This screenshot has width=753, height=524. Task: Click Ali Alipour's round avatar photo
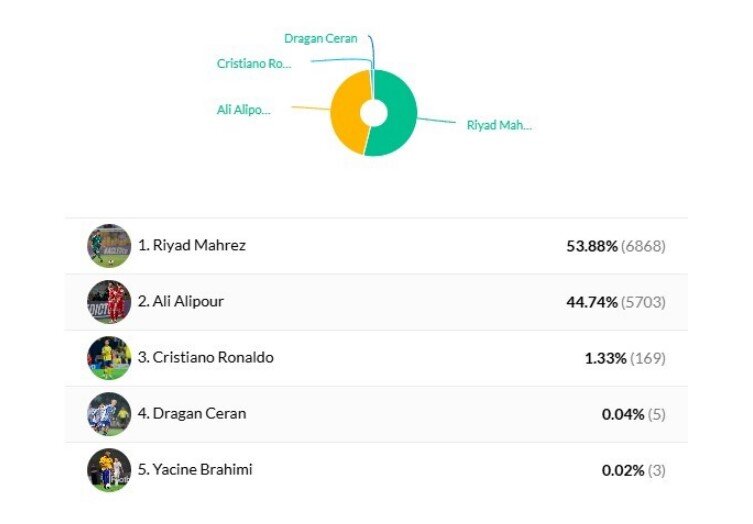(x=109, y=302)
